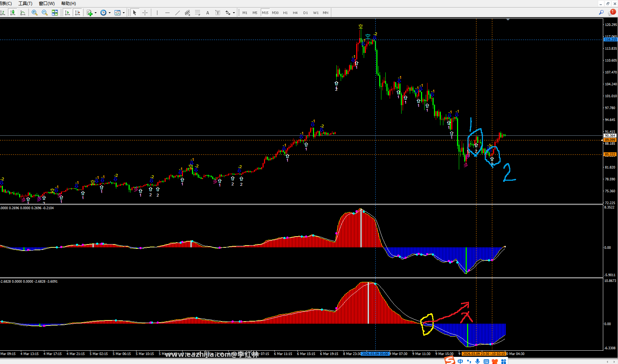Zoom in on the chart

point(35,13)
